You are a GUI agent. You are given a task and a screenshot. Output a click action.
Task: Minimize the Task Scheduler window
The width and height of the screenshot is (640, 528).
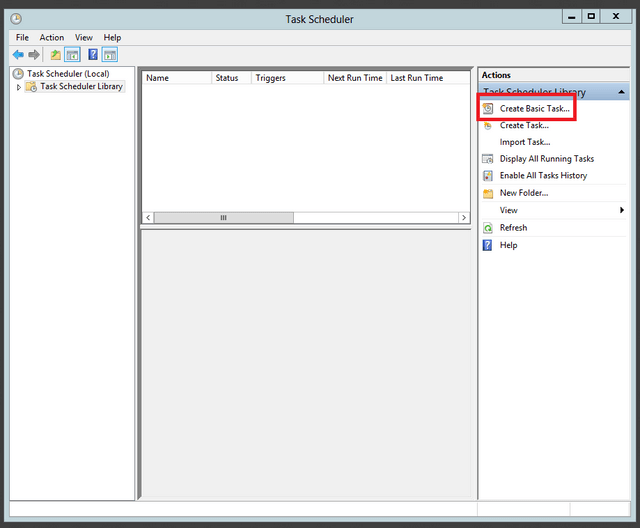pyautogui.click(x=571, y=17)
